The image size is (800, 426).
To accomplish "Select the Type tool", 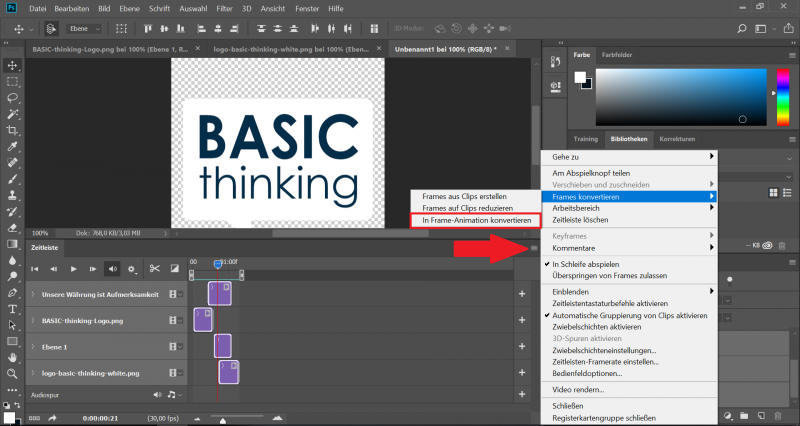I will pyautogui.click(x=12, y=309).
